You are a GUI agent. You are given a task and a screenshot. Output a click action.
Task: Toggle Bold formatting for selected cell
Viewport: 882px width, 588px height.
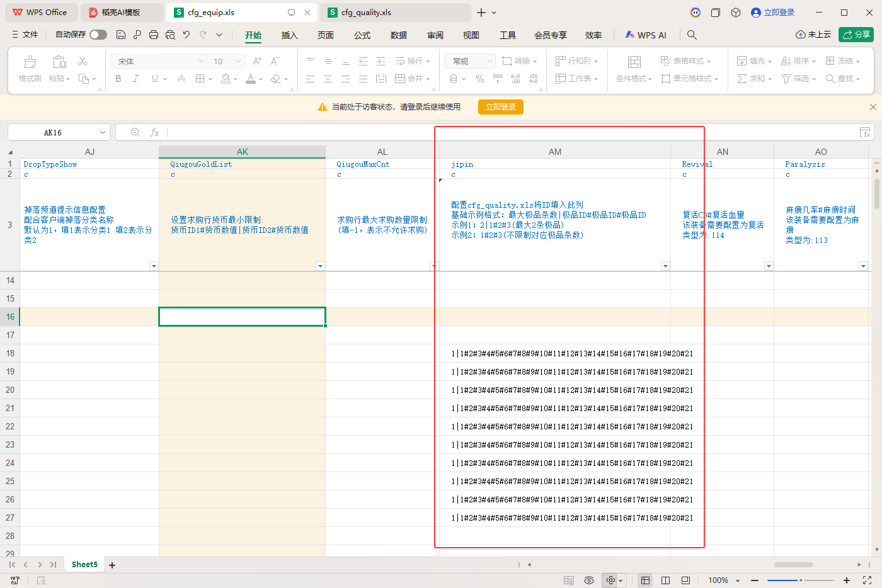tap(118, 78)
